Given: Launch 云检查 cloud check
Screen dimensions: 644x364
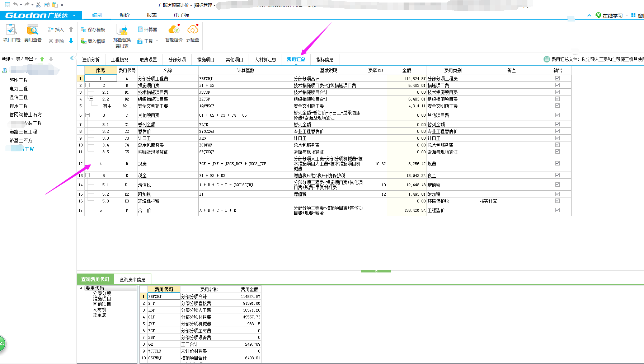Looking at the screenshot, I should (193, 33).
